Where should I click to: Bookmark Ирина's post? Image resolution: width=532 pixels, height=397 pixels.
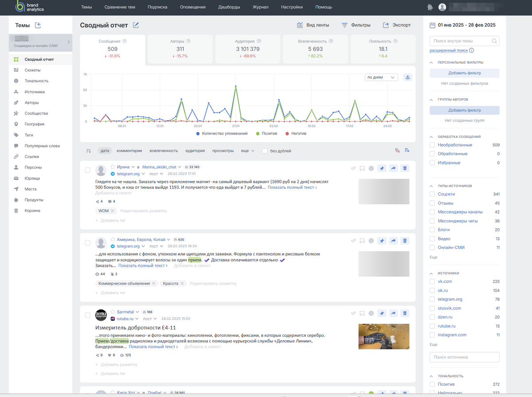click(362, 168)
